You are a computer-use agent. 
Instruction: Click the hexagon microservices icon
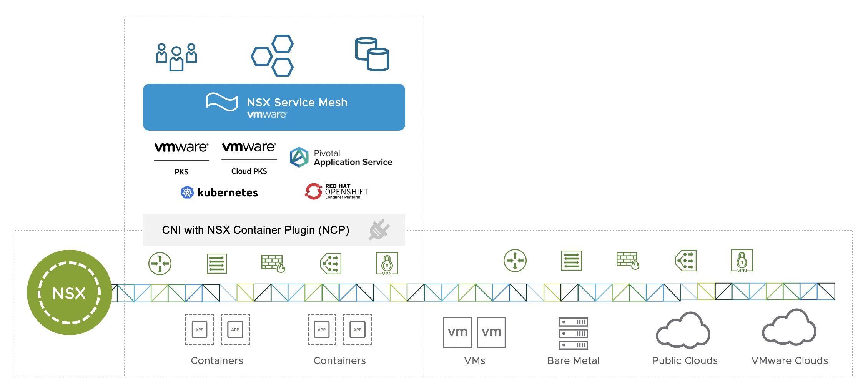click(x=272, y=56)
